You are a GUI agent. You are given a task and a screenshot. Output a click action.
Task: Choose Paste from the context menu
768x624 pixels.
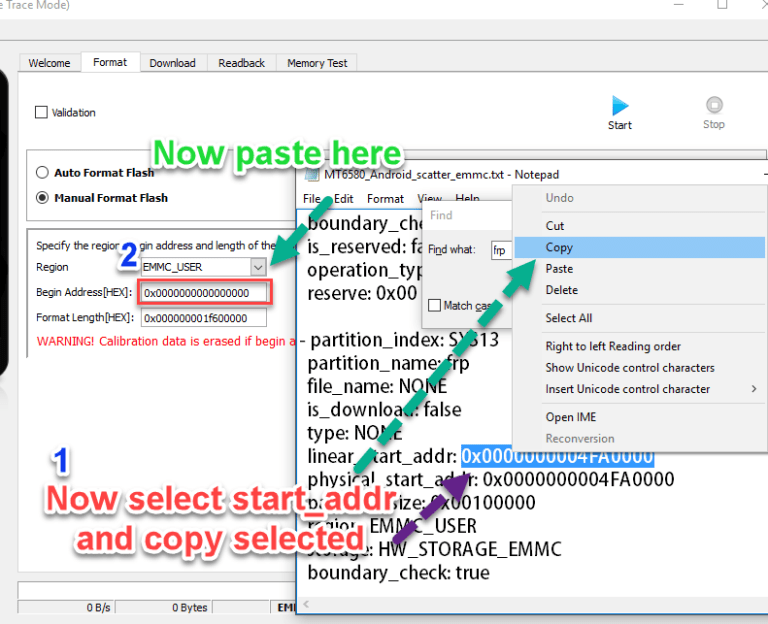[639, 269]
